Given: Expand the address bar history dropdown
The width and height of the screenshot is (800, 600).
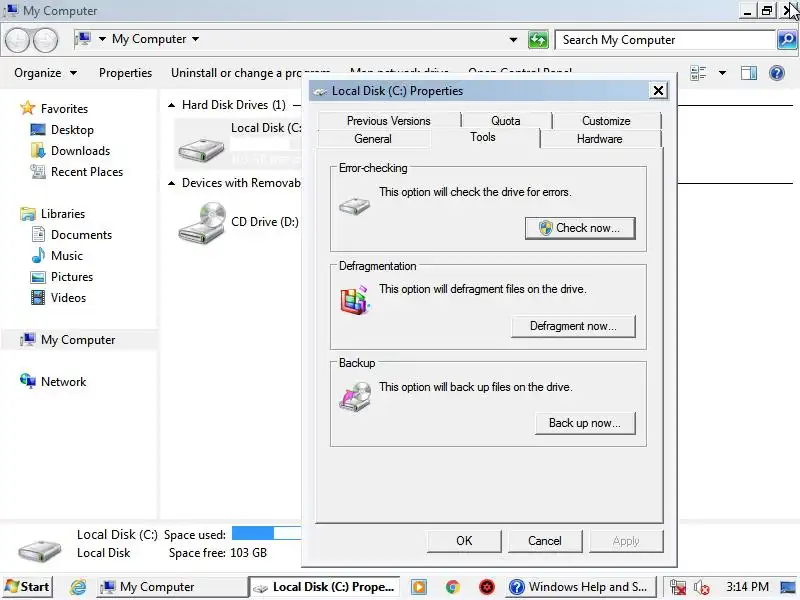Looking at the screenshot, I should click(x=513, y=40).
